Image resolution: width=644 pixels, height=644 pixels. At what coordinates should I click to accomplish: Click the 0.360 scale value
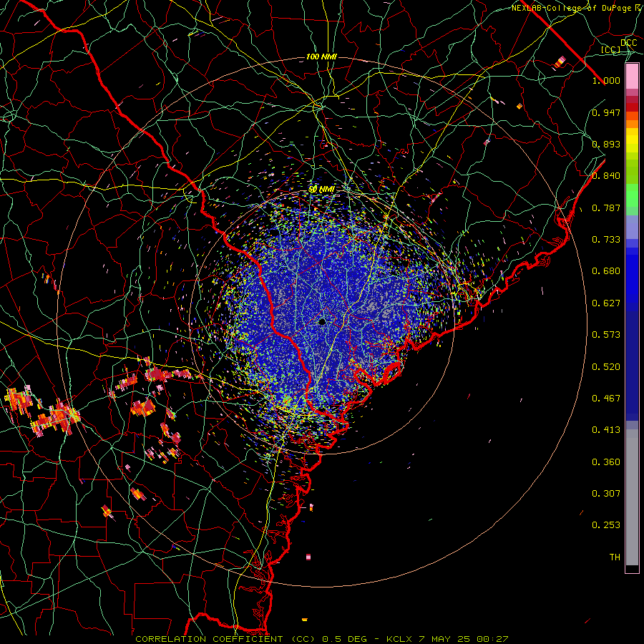point(606,462)
